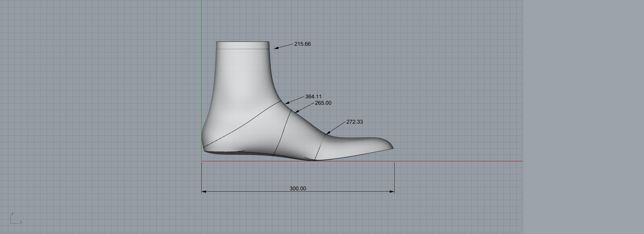Viewport: 644px width, 234px height.
Task: Select the 364.11 dimension text
Action: (313, 97)
